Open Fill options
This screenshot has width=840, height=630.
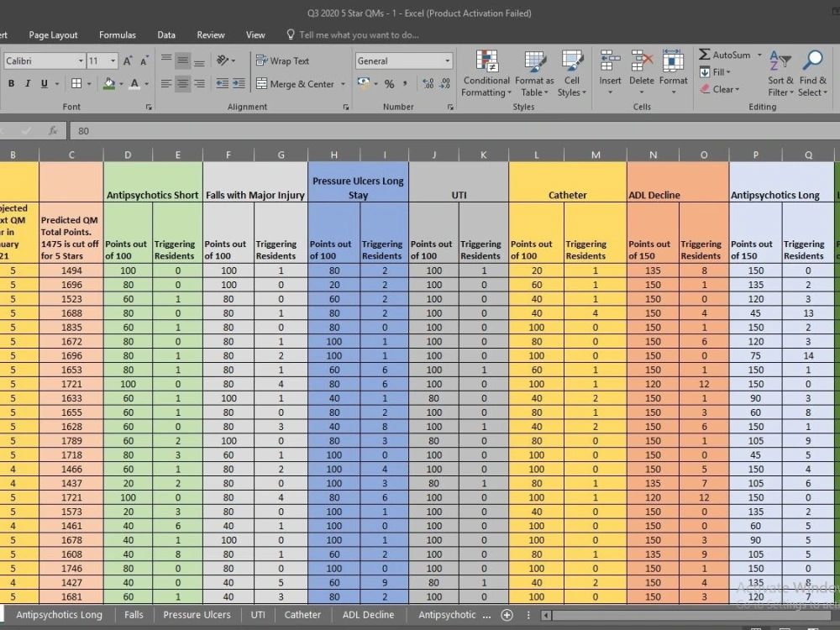click(715, 71)
